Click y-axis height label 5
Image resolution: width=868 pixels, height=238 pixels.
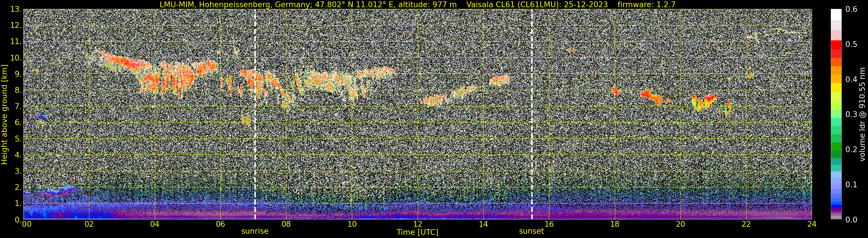(x=18, y=139)
